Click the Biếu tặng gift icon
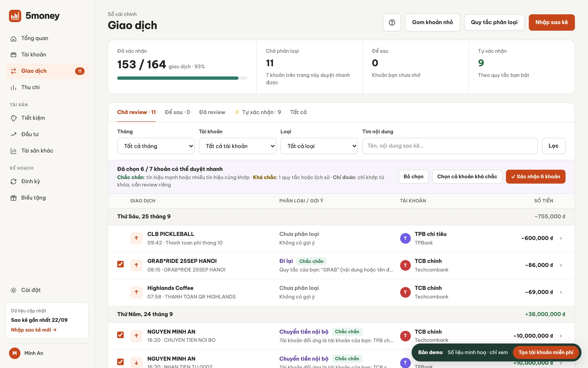Image resolution: width=588 pixels, height=368 pixels. 14,198
